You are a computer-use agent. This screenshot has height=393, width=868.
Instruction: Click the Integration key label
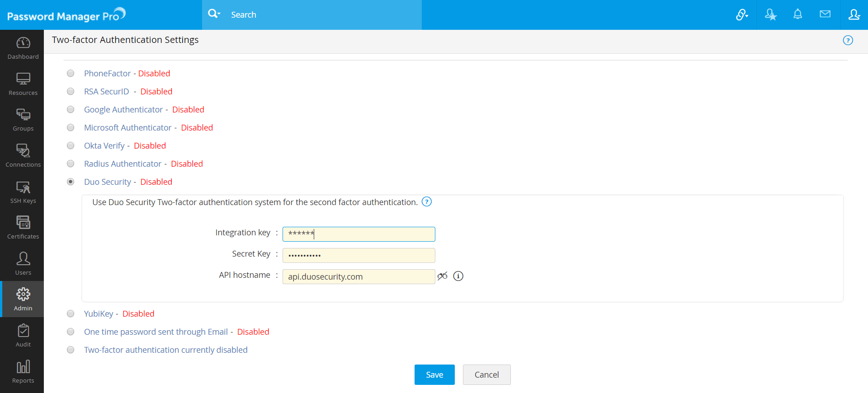coord(243,233)
